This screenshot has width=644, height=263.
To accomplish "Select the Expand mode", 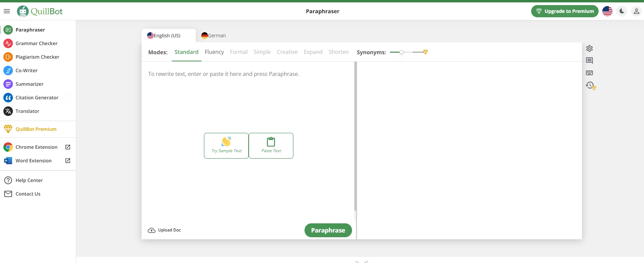I will click(313, 52).
